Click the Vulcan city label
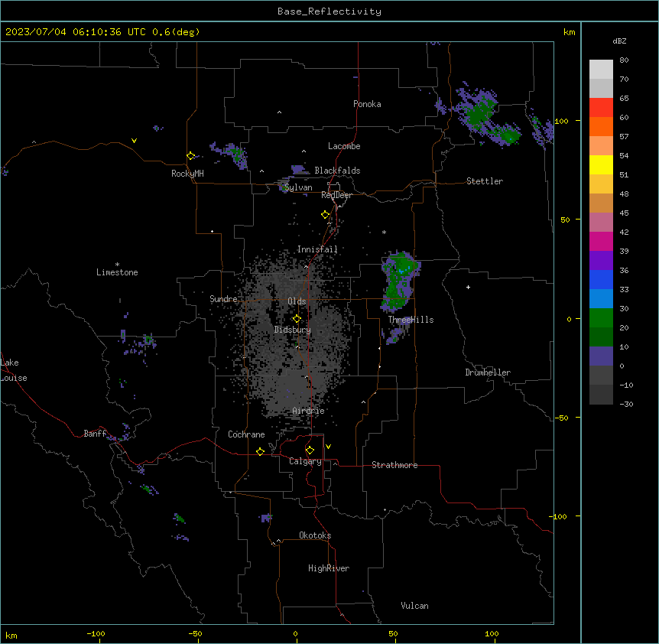 (414, 606)
